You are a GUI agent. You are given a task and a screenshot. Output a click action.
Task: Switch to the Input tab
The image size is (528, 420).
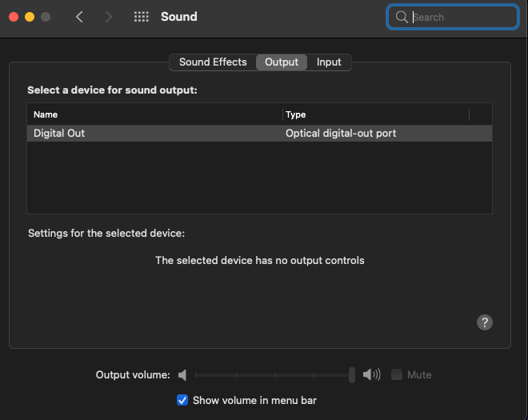pos(329,62)
